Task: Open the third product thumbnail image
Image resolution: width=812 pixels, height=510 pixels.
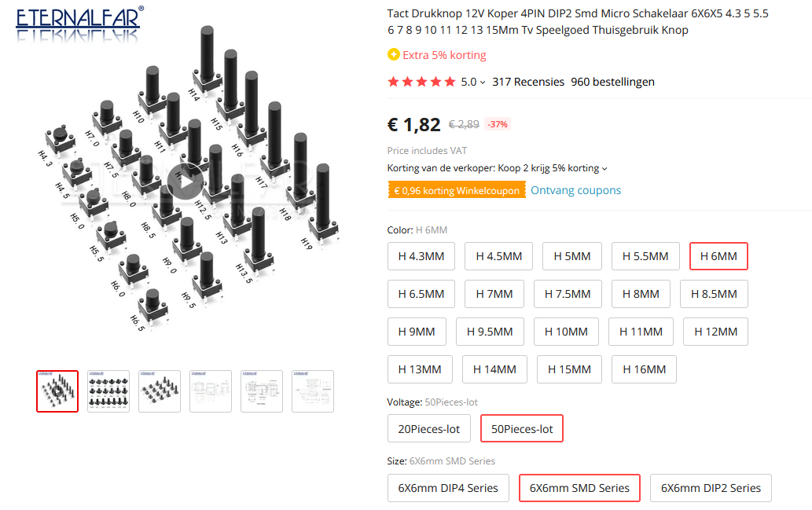Action: click(x=160, y=391)
